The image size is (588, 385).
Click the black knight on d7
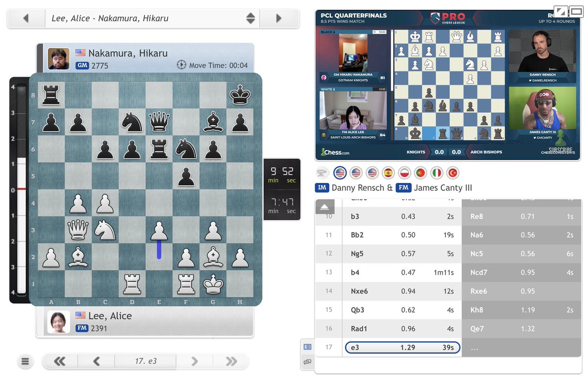tap(132, 122)
